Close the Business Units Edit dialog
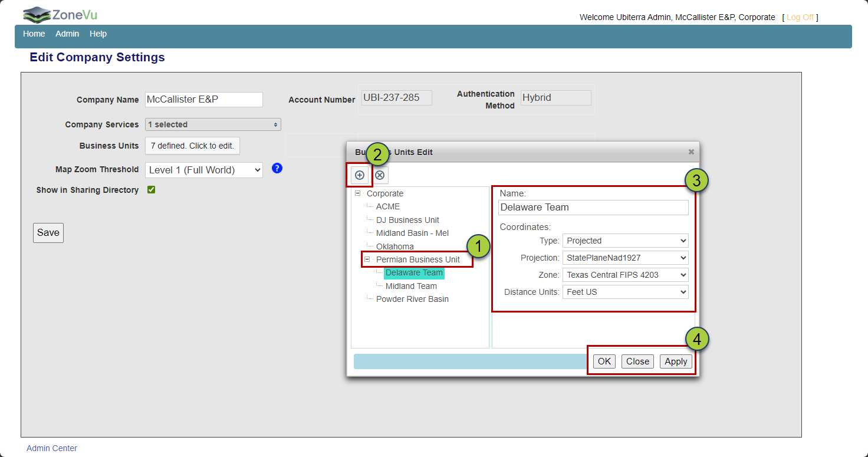868x457 pixels. click(691, 152)
